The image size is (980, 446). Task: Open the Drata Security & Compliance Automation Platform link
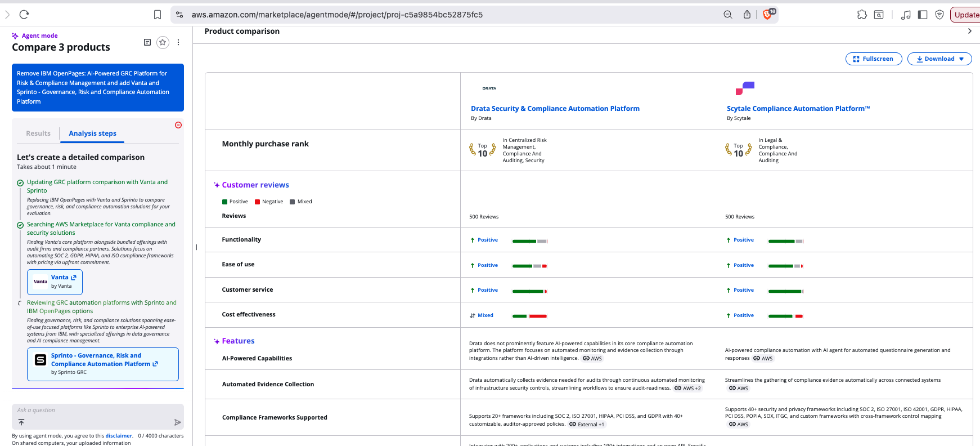pyautogui.click(x=555, y=109)
